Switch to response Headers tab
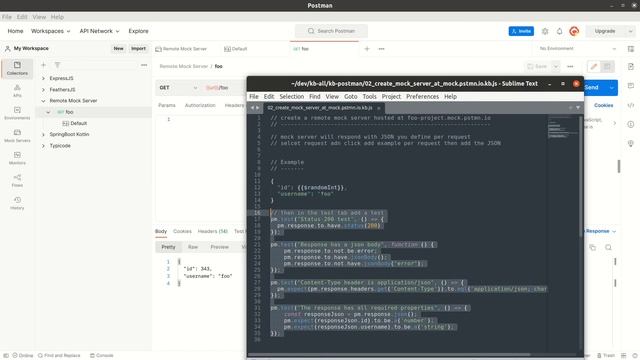The height and width of the screenshot is (360, 640). point(213,231)
